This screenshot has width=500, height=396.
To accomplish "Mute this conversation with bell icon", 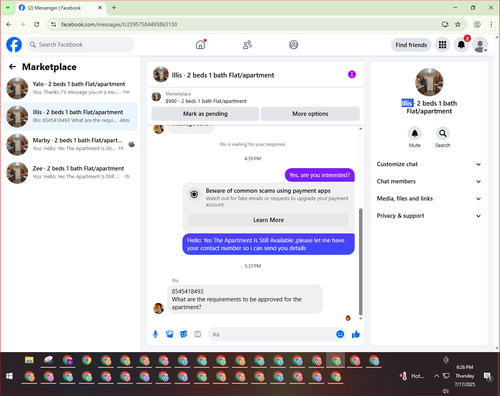I will point(414,133).
